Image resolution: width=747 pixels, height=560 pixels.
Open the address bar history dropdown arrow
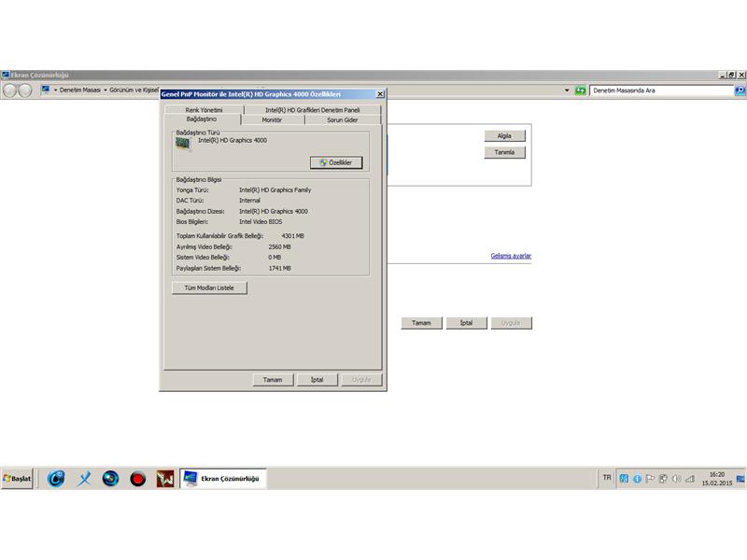pyautogui.click(x=567, y=90)
